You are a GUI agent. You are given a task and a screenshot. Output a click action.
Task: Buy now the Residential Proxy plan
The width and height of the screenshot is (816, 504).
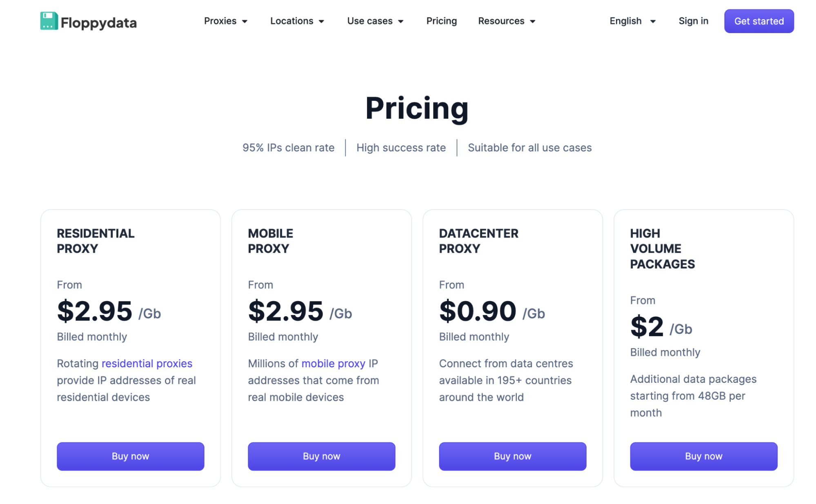point(130,456)
